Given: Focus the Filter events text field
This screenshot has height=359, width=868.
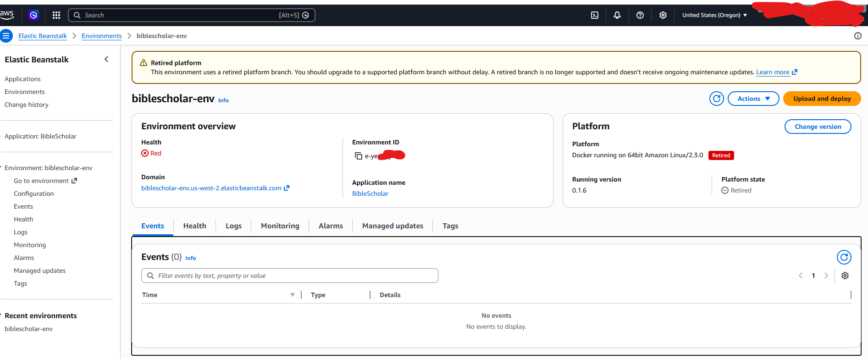Looking at the screenshot, I should [289, 276].
